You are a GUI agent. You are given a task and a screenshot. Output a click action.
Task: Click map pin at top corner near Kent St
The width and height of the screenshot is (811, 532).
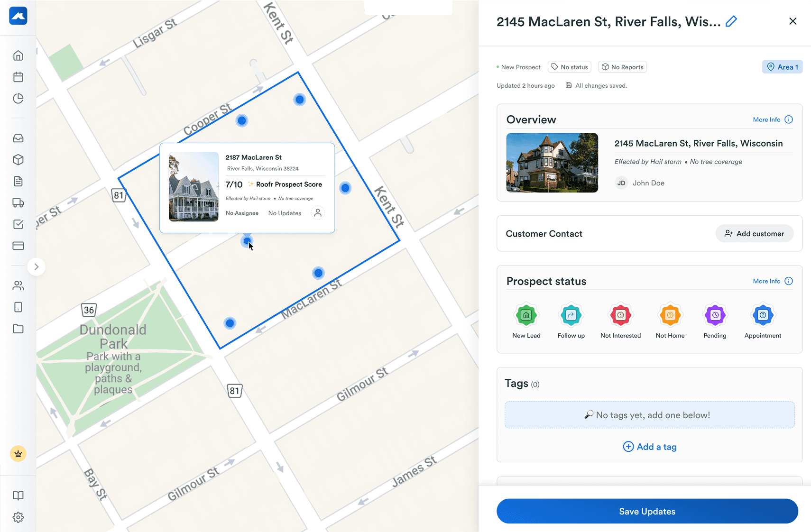pos(299,100)
